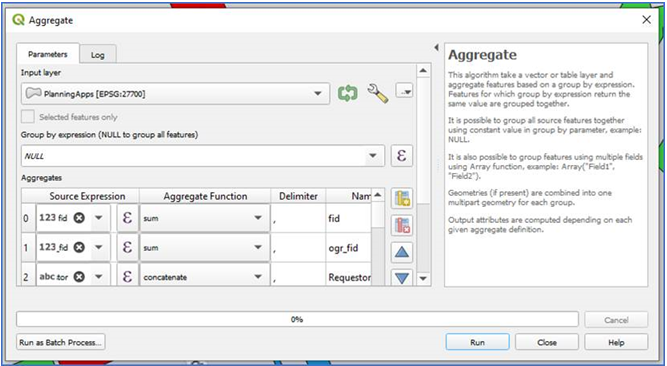Open advanced options wrench icon

coord(377,93)
